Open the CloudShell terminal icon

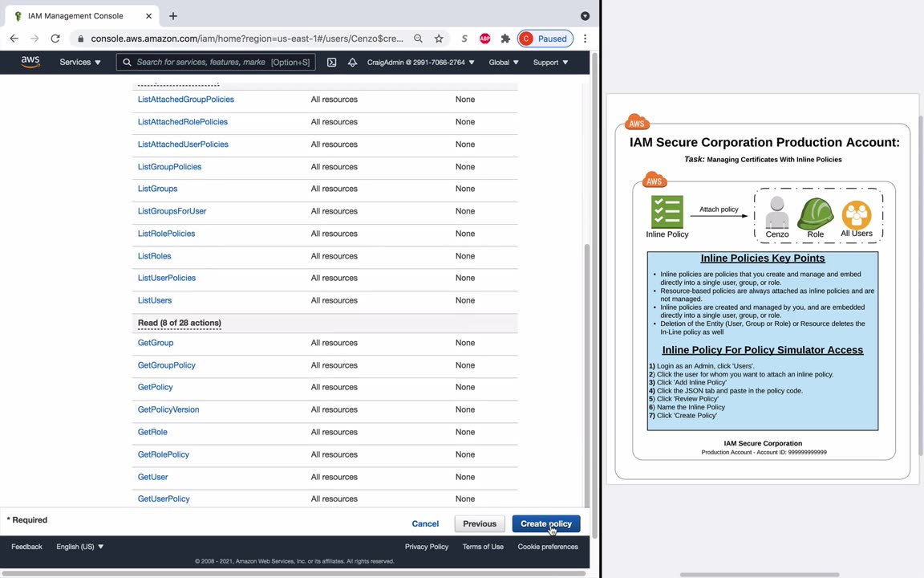click(332, 62)
